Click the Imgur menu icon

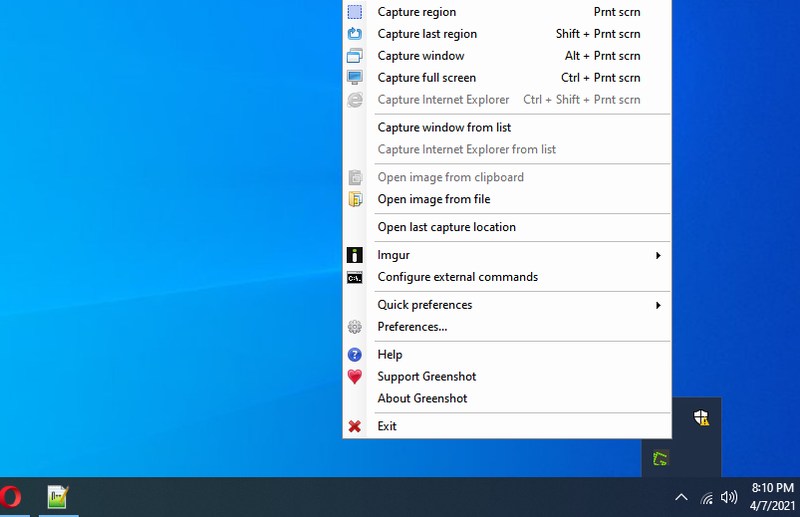coord(355,255)
